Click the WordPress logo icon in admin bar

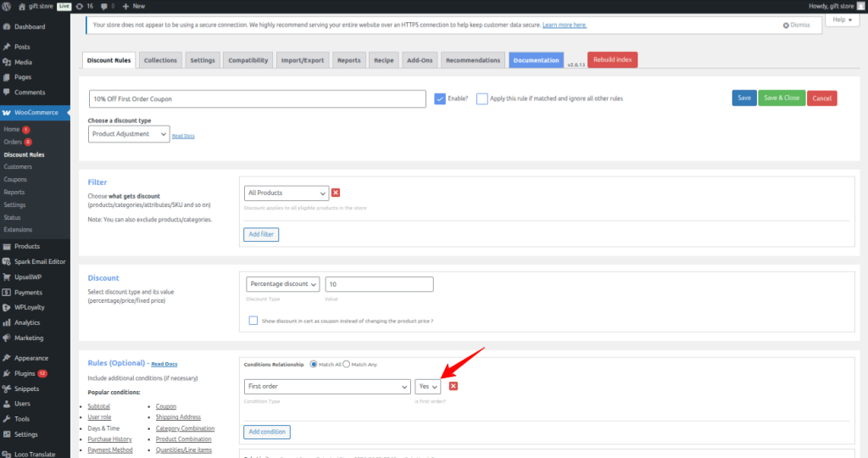coord(7,6)
